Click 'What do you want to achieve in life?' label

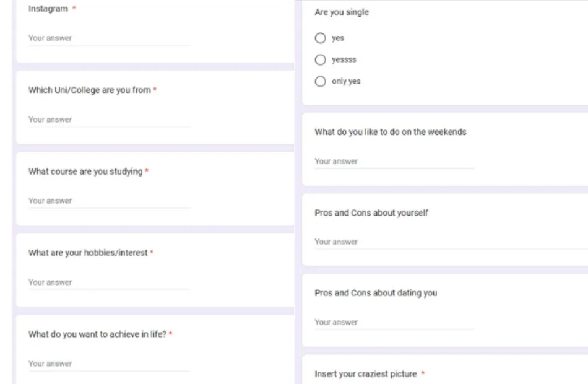pyautogui.click(x=97, y=334)
